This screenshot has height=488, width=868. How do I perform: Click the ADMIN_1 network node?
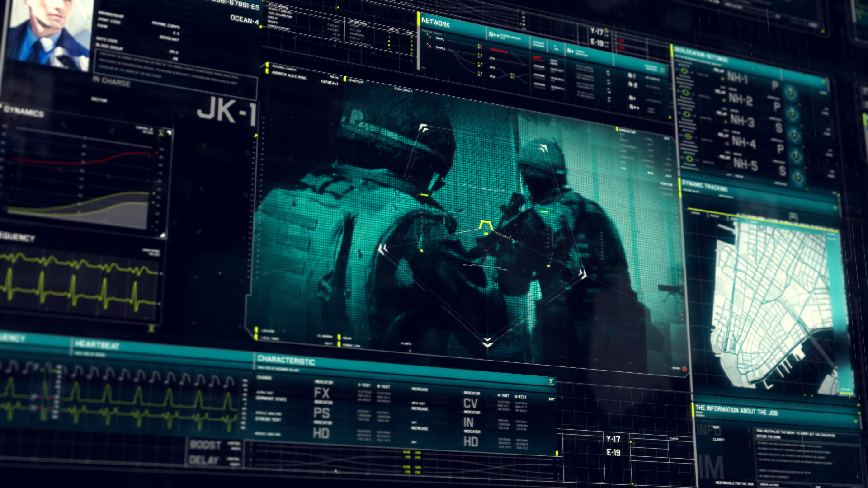430,38
